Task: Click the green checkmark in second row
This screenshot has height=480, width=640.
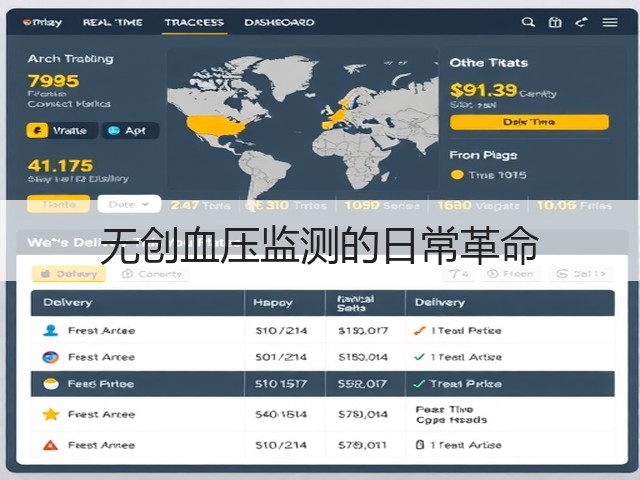Action: (420, 357)
